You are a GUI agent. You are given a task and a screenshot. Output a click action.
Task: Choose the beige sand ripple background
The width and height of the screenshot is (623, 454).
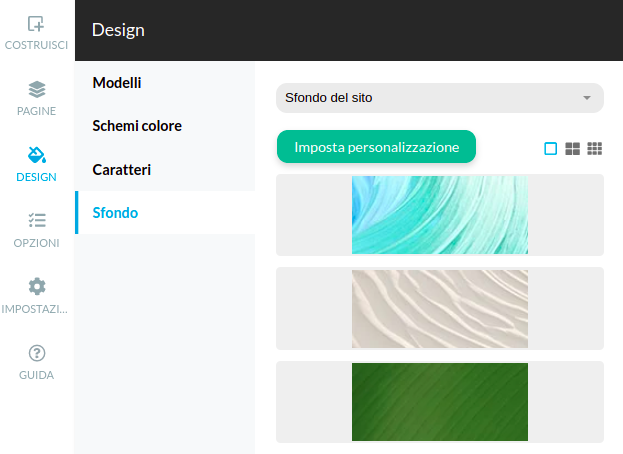point(440,308)
